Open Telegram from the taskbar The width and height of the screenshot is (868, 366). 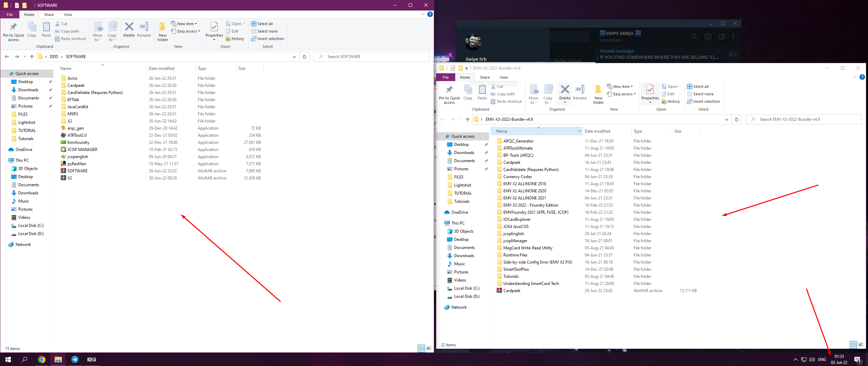click(75, 359)
